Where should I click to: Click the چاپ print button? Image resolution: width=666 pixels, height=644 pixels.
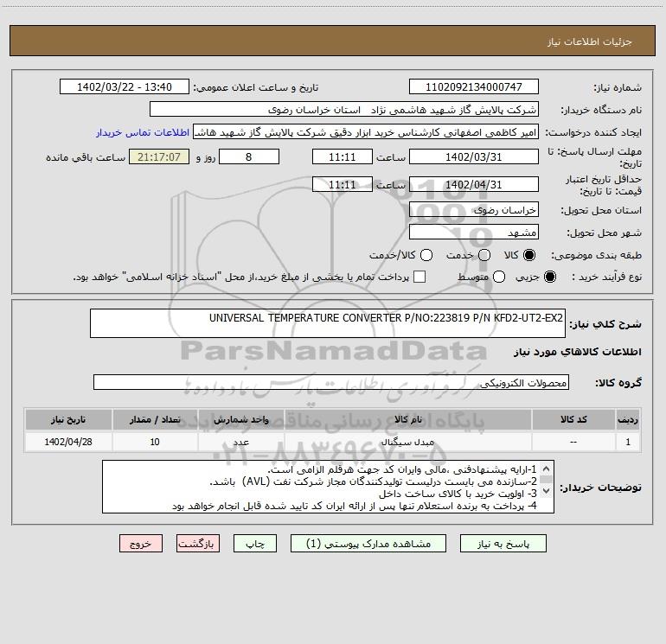pyautogui.click(x=255, y=544)
